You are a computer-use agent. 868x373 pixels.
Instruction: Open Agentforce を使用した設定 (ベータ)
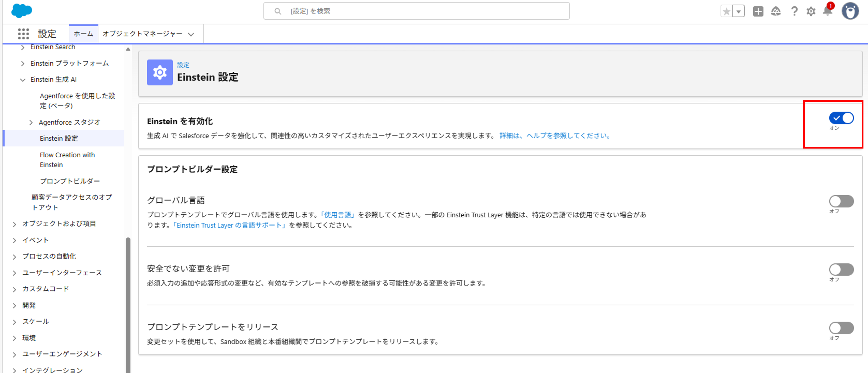click(78, 101)
